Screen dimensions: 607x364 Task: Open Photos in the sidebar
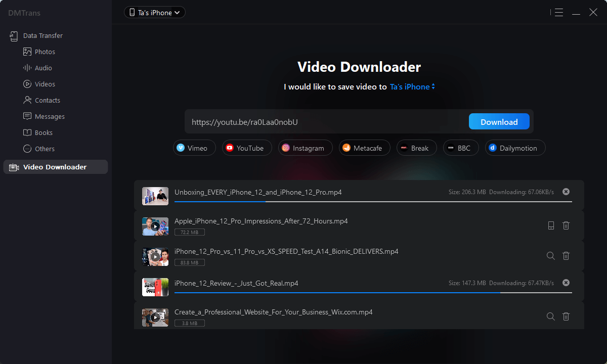tap(45, 52)
